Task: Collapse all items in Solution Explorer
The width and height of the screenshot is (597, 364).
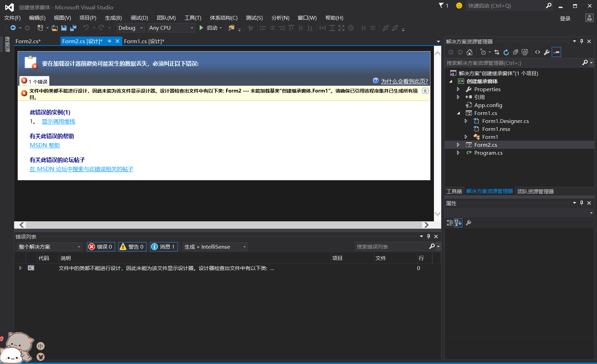Action: 515,52
